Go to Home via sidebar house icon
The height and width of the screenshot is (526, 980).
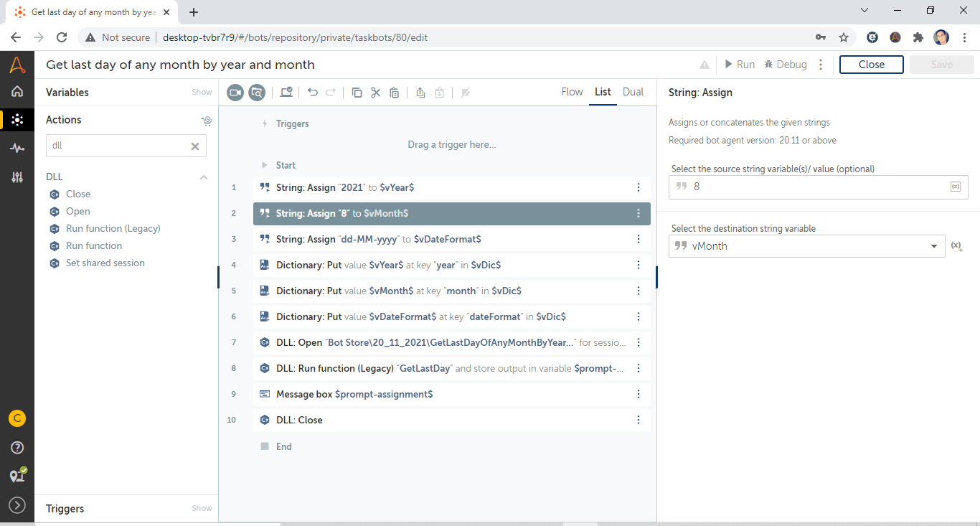coord(17,91)
